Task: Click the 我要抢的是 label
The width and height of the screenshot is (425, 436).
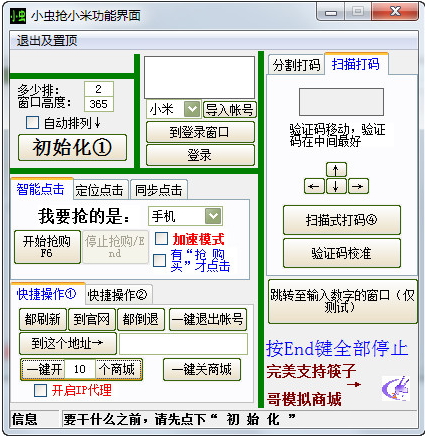Action: [x=84, y=216]
